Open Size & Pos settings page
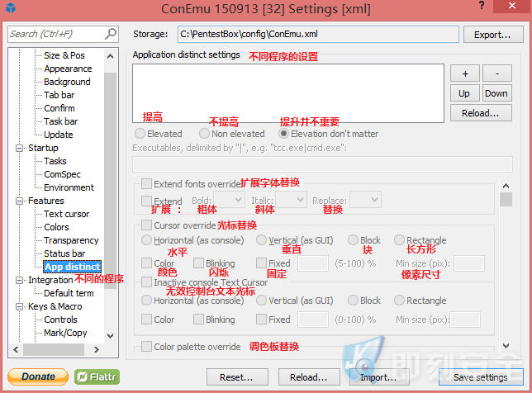The image size is (532, 393). point(64,55)
